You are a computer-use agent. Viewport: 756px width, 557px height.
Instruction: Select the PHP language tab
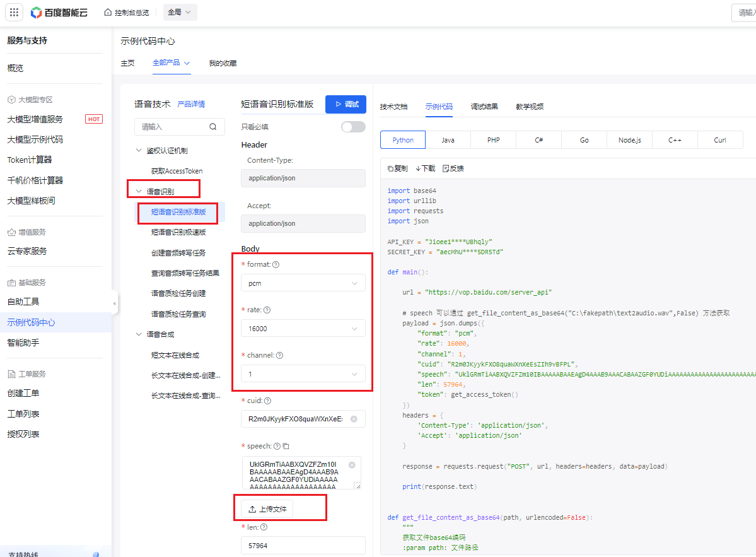point(493,140)
